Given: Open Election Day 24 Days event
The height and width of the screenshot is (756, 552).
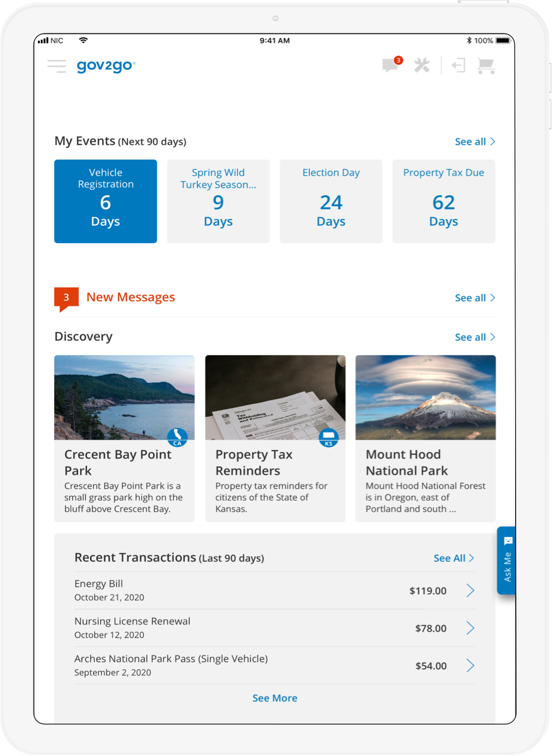Looking at the screenshot, I should pyautogui.click(x=331, y=201).
